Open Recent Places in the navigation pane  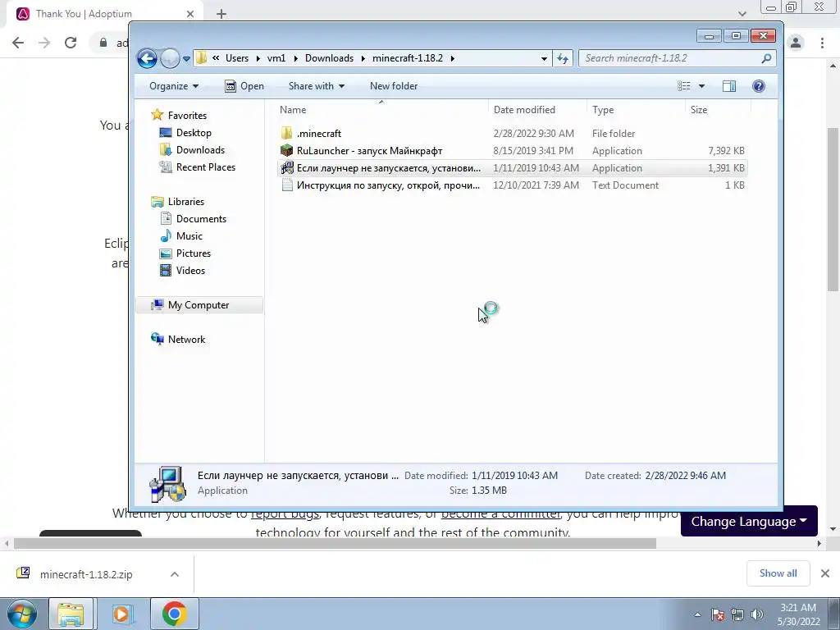206,167
